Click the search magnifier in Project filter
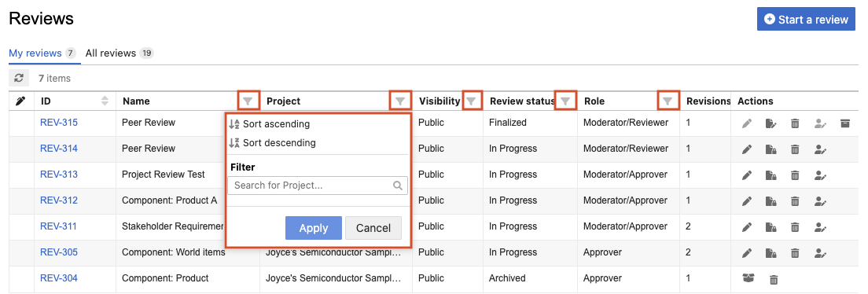The image size is (868, 294). [398, 186]
